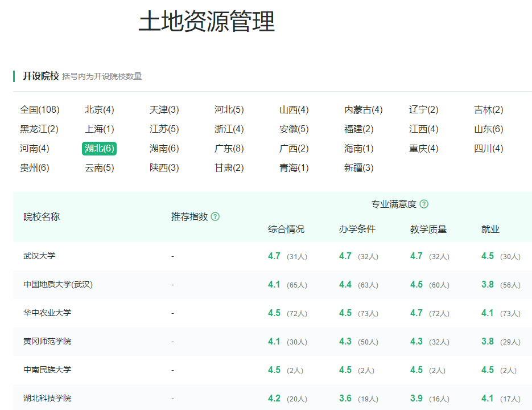This screenshot has width=532, height=410.
Task: Choose 吉林(2) province
Action: (489, 110)
